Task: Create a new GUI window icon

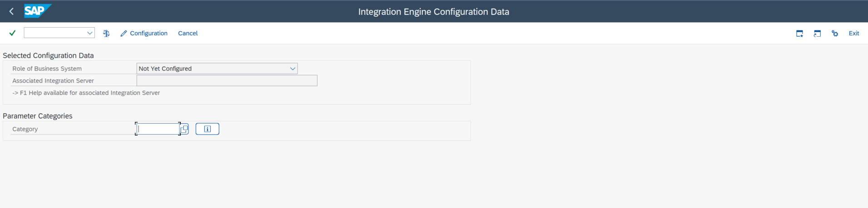Action: coord(799,33)
